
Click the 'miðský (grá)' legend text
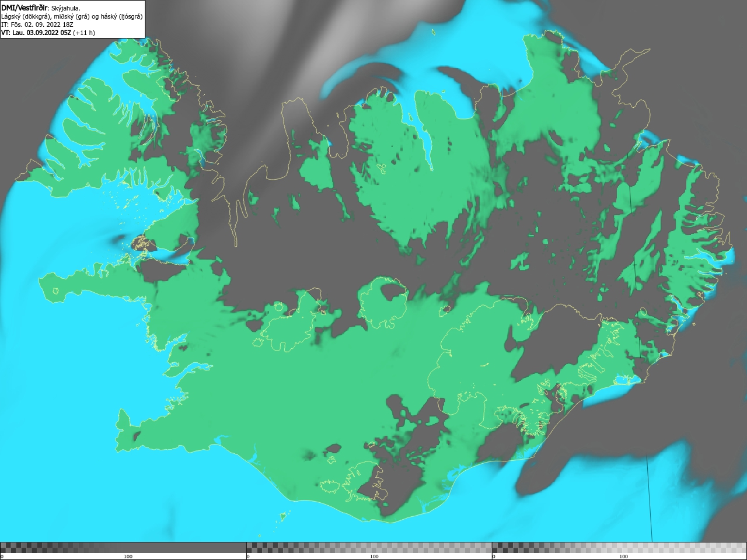coord(72,16)
